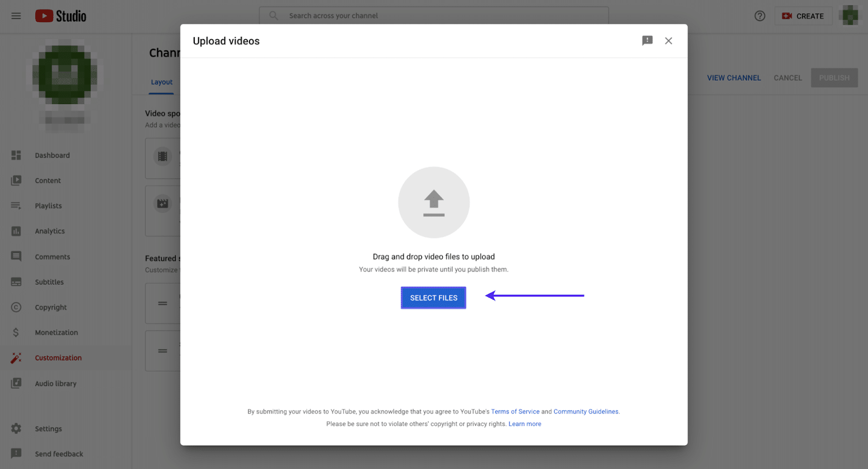
Task: Open Settings gear in sidebar
Action: click(x=16, y=428)
